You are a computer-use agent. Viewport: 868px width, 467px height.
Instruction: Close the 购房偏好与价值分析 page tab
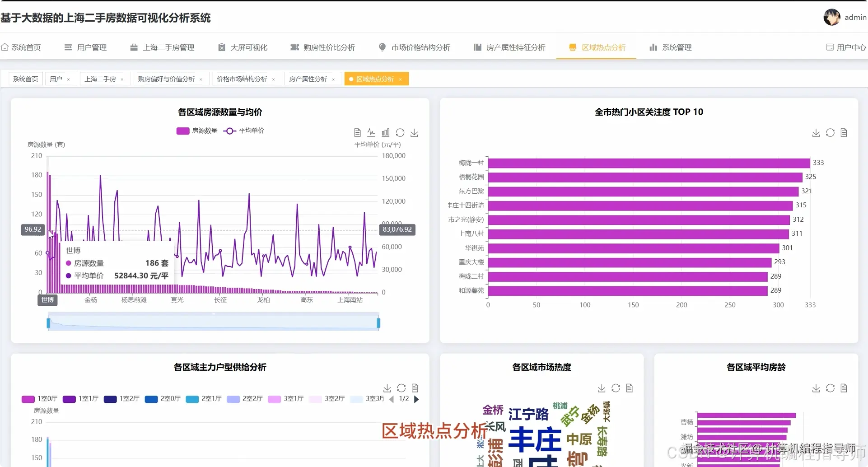(x=201, y=79)
